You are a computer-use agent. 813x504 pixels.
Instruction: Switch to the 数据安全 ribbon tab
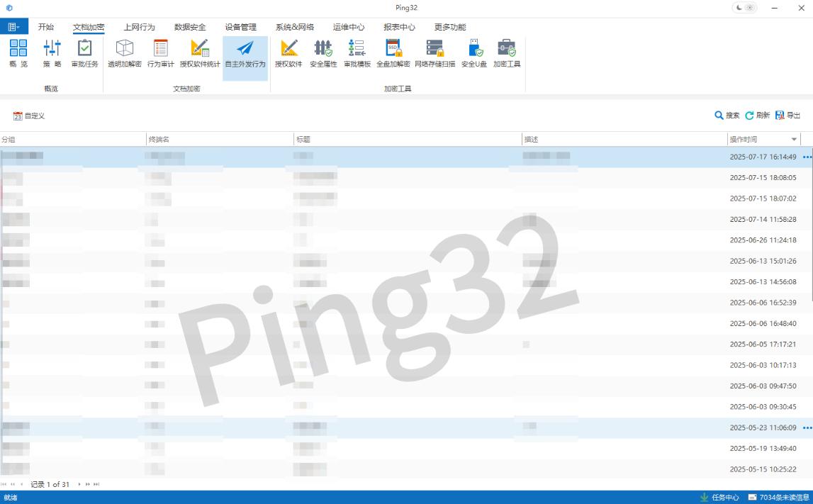(190, 27)
